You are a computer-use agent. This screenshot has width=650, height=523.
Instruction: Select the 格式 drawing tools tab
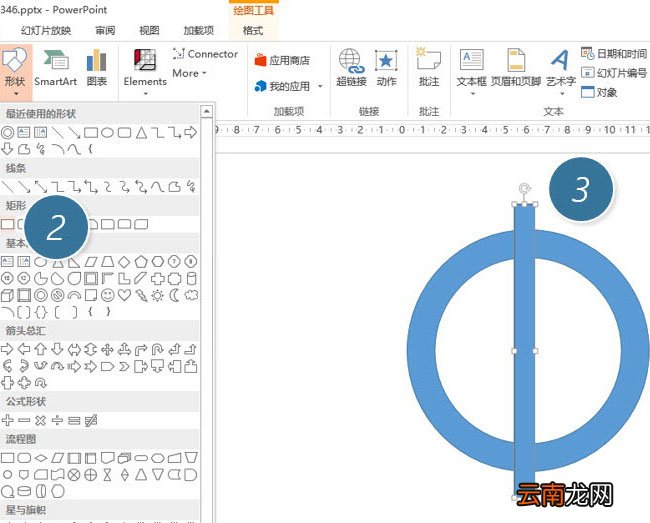pos(253,30)
